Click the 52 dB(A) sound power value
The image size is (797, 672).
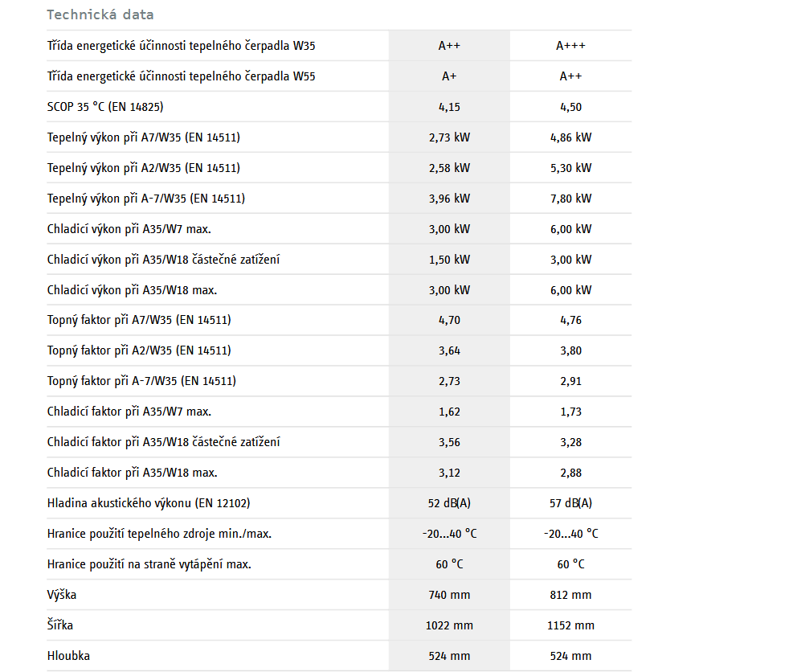pyautogui.click(x=449, y=503)
